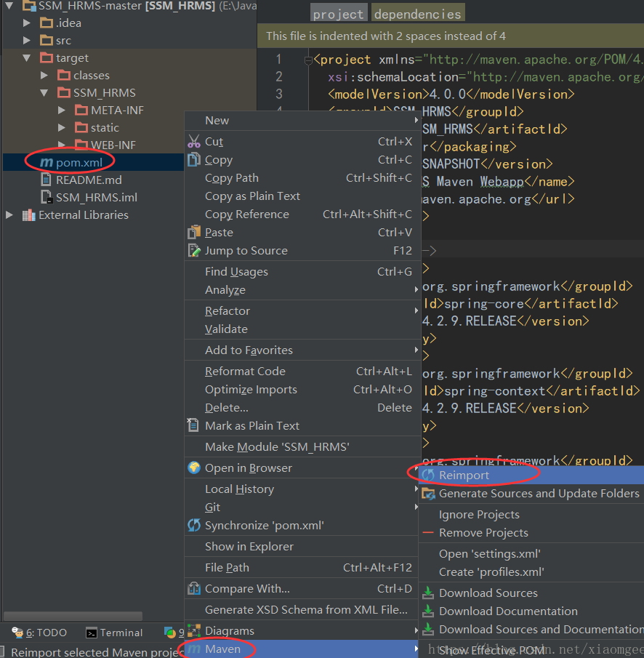Click the Open in Browser globe icon
Viewport: 644px width, 658px height.
[194, 468]
